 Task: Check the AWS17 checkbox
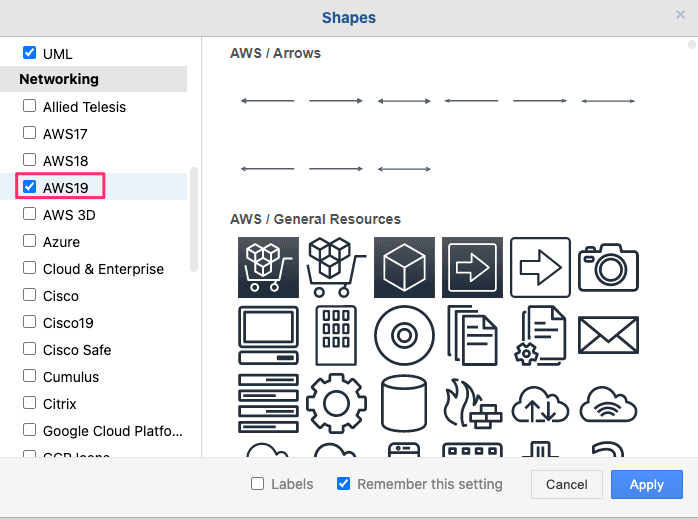29,133
